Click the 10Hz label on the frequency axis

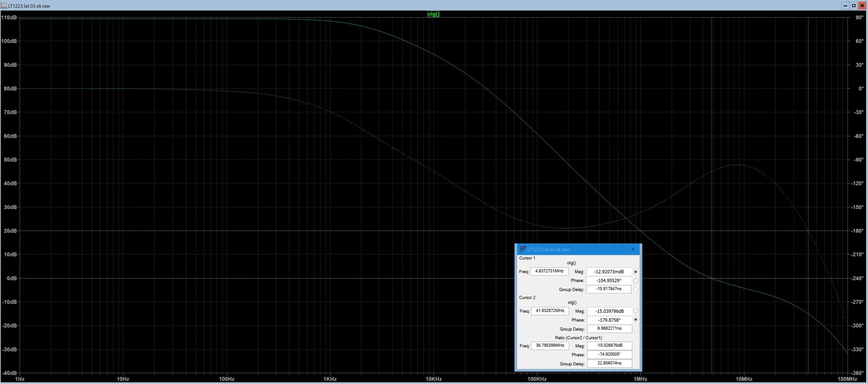[x=123, y=379]
